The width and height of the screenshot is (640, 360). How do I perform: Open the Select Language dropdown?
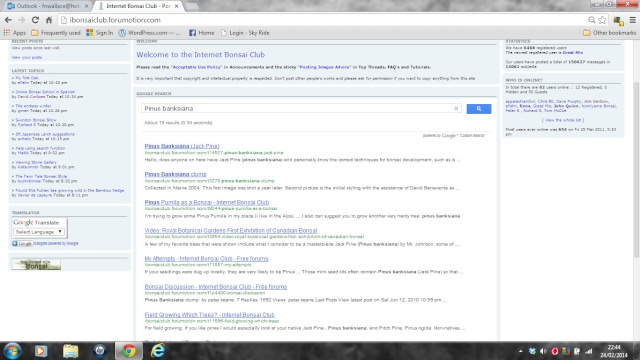click(x=39, y=232)
